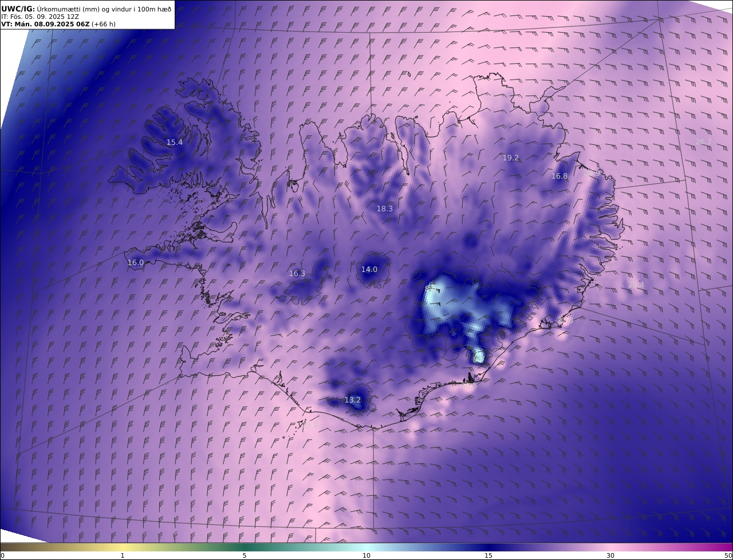
Task: Click the 5 tick on the color scale
Action: 245,555
